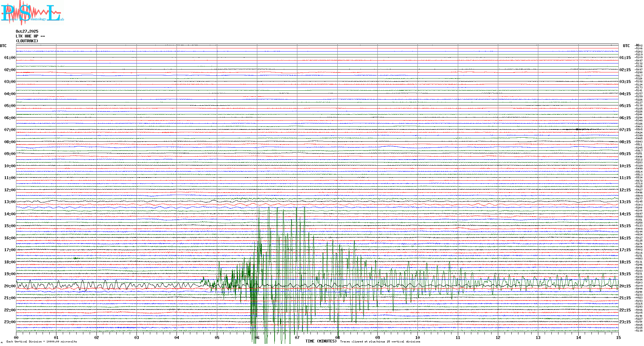Click the small green burst near minute 01.5
644x346 pixels.
[76, 258]
